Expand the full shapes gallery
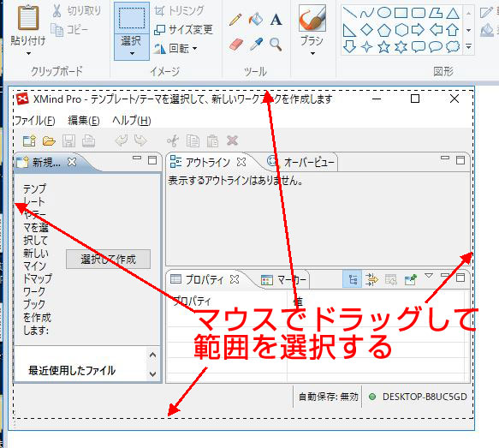Screen dimensions: 499x448 [x=468, y=46]
